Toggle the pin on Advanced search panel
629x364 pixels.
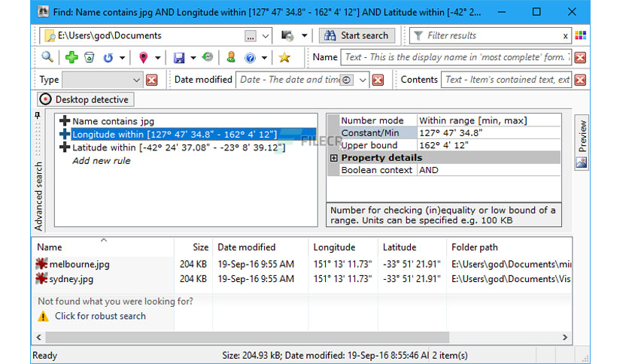(38, 116)
